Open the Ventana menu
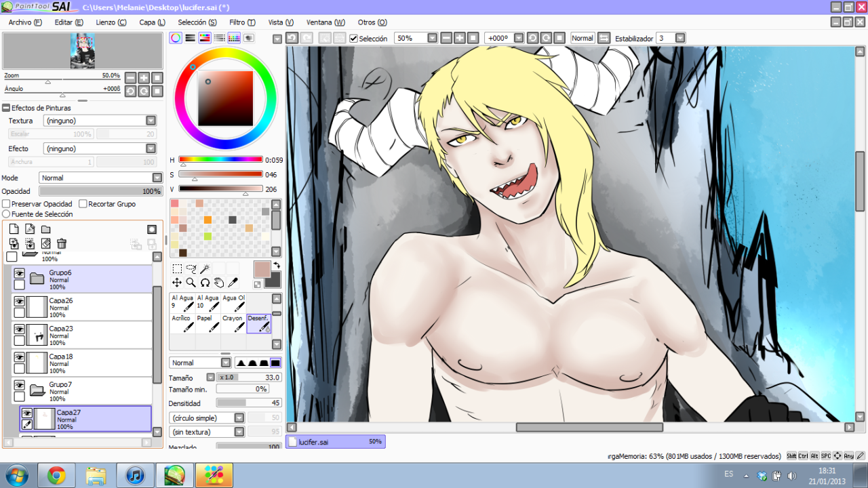 325,22
